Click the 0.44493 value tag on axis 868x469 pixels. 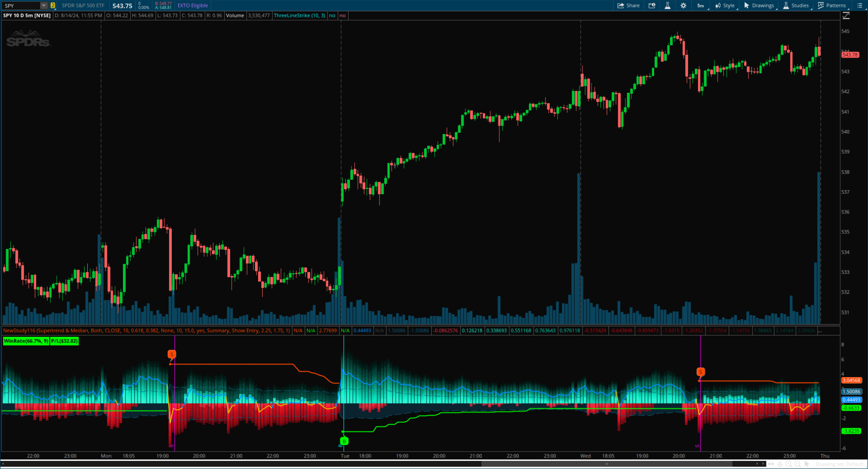[x=852, y=400]
